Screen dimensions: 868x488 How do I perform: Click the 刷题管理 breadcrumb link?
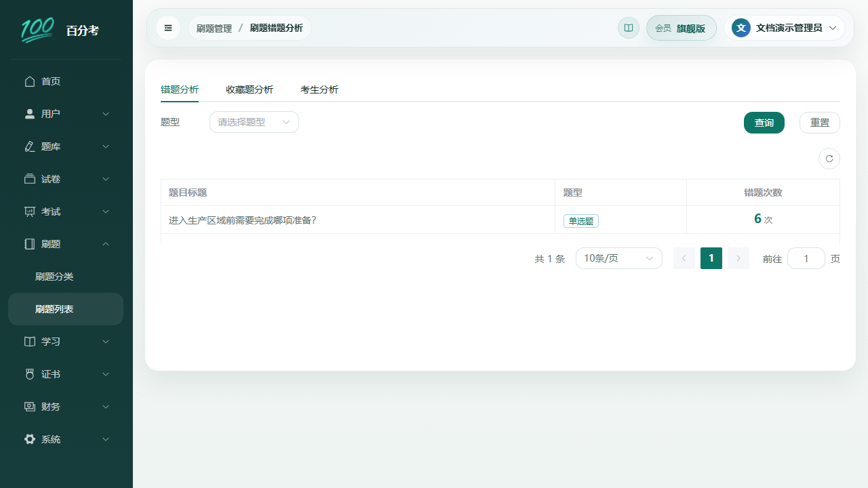click(x=214, y=28)
